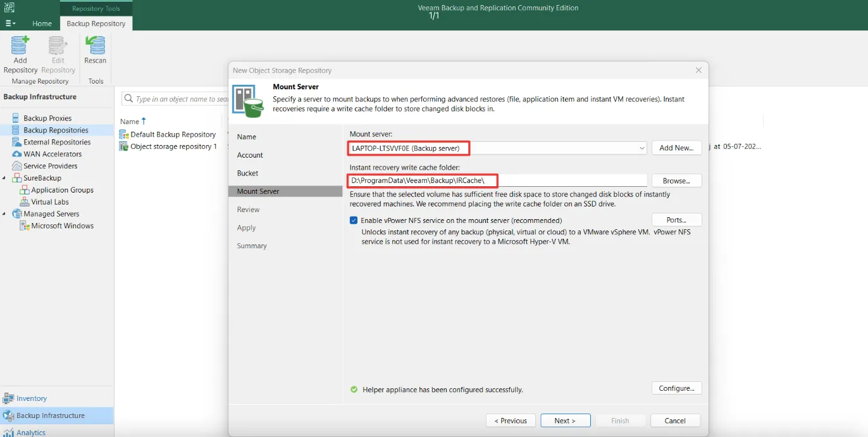Image resolution: width=868 pixels, height=437 pixels.
Task: Click the Repository Tools contextual tab label
Action: (96, 8)
